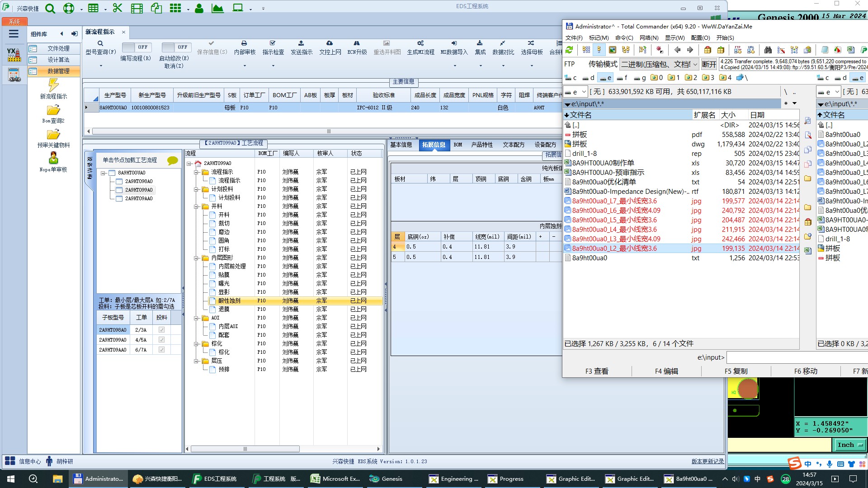Click the 内部审核 printer icon
Viewport: 868px width, 488px height.
pyautogui.click(x=244, y=43)
